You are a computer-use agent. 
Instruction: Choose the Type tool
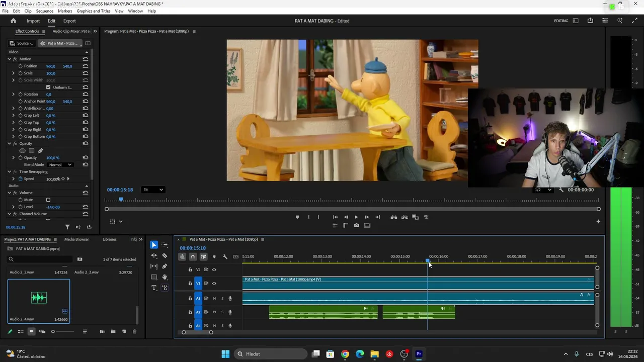[154, 288]
